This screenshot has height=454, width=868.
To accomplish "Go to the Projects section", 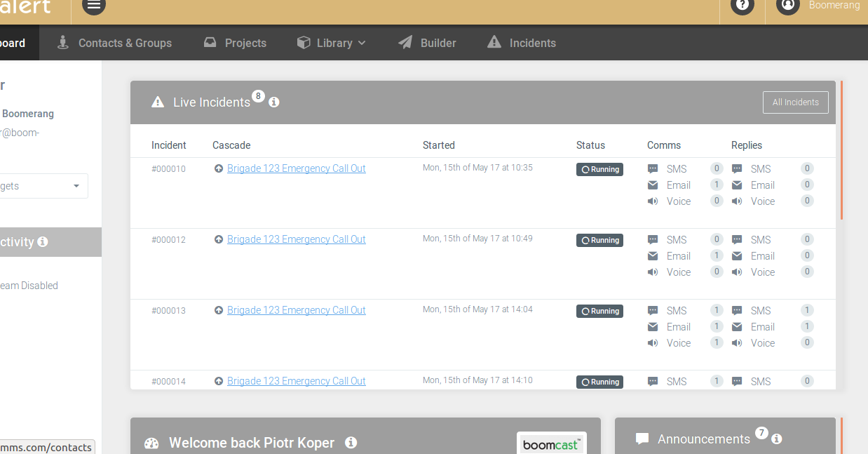I will [235, 43].
